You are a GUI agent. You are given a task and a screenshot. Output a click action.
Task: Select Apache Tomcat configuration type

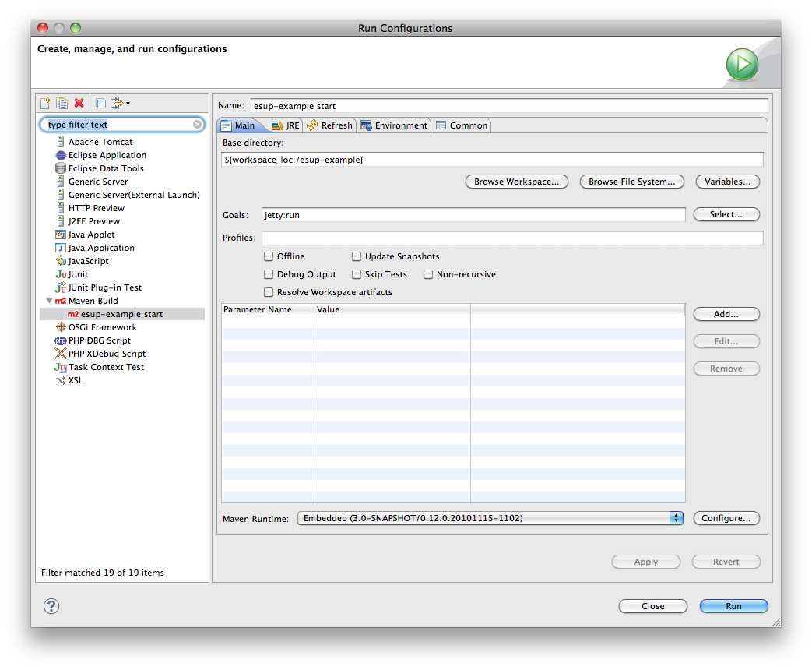tap(100, 142)
